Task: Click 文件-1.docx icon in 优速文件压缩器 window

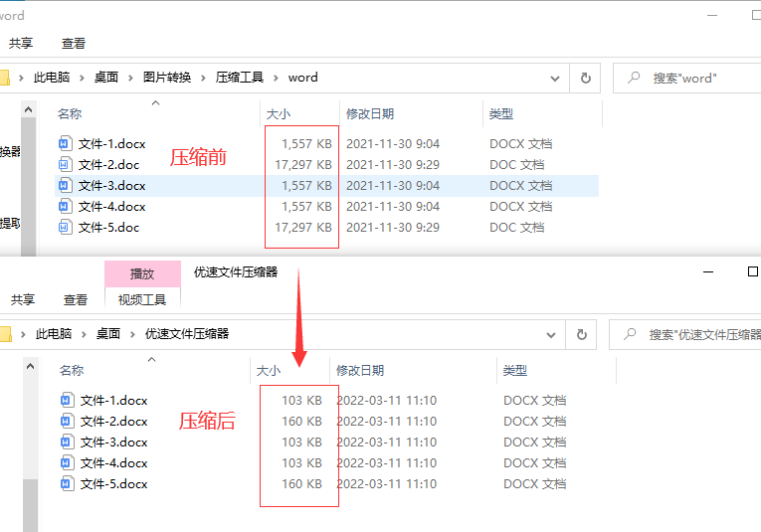Action: tap(68, 401)
